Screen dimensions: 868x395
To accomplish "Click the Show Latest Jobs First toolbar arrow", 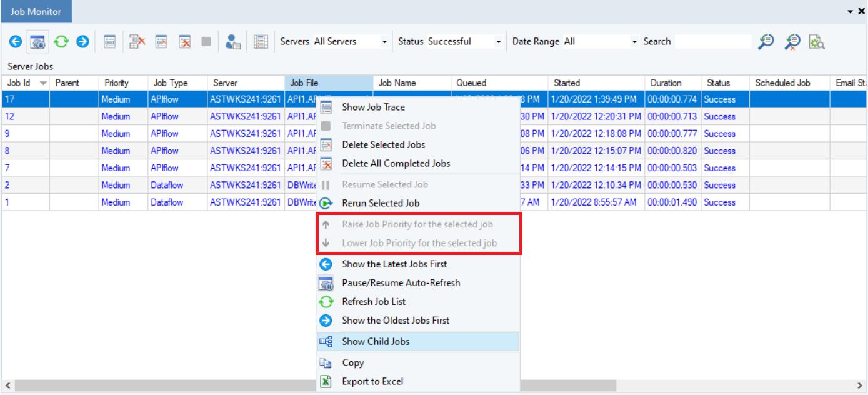I will coord(16,42).
